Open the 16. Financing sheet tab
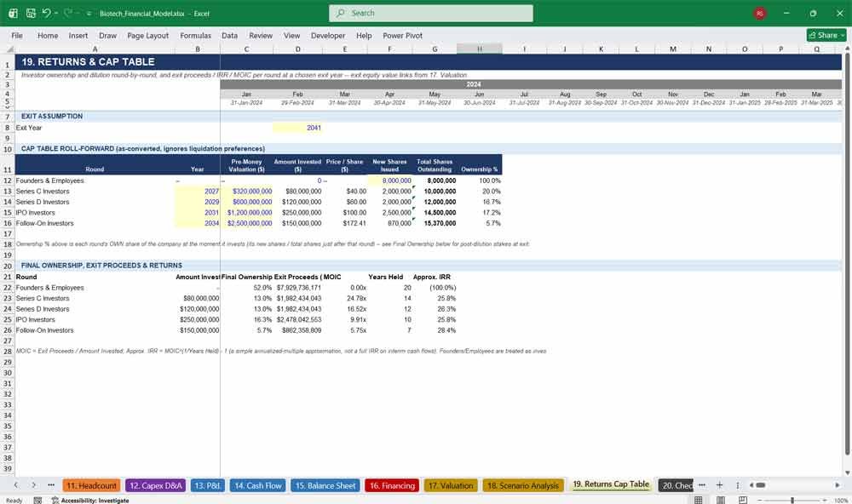Screen dimensions: 852x504 point(392,485)
